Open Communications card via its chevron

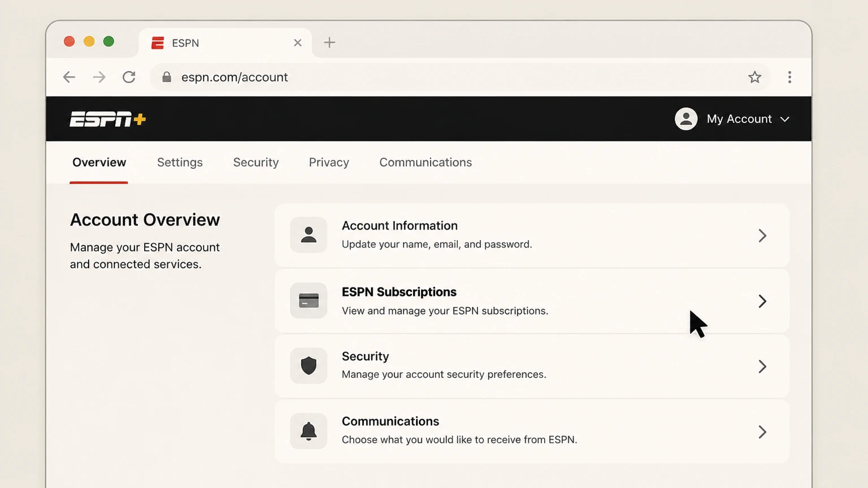tap(762, 432)
